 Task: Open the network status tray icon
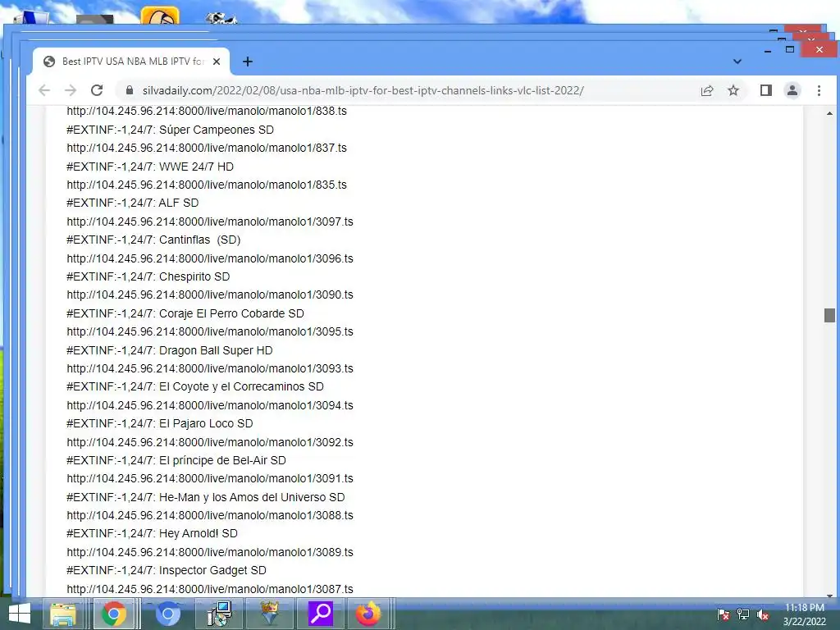tap(743, 614)
